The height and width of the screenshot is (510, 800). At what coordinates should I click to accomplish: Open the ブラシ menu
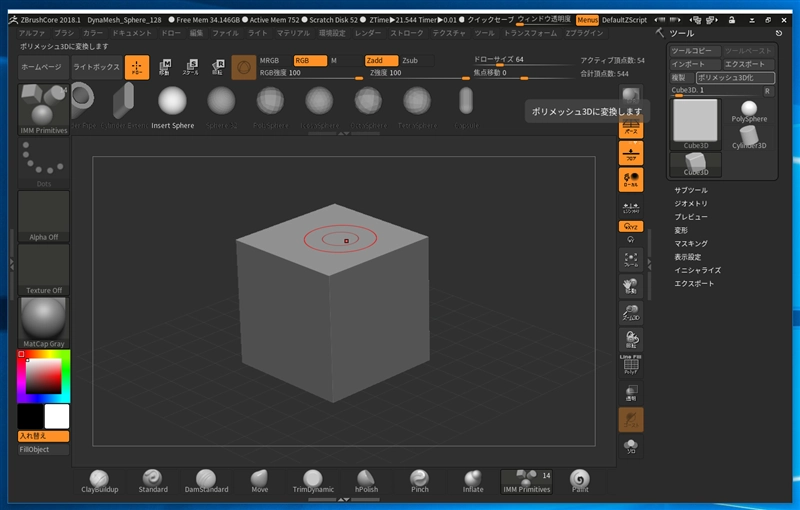tap(64, 33)
